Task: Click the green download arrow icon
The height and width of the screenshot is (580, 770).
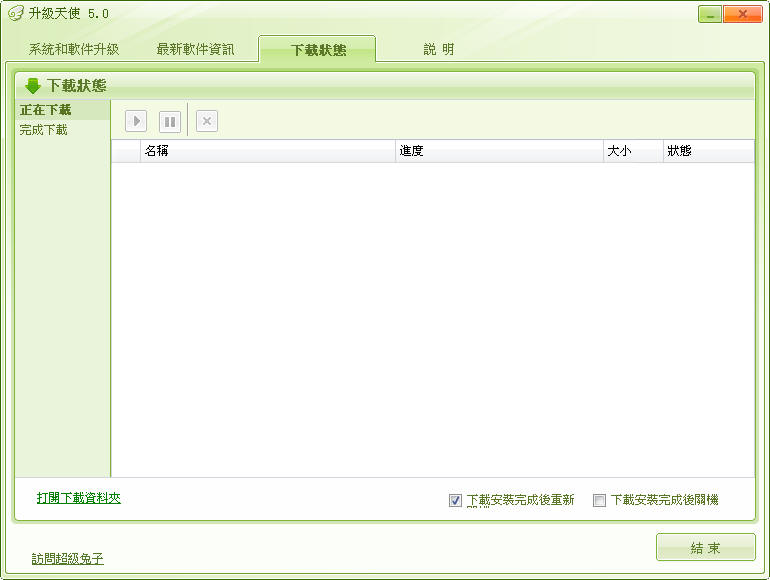Action: click(33, 86)
